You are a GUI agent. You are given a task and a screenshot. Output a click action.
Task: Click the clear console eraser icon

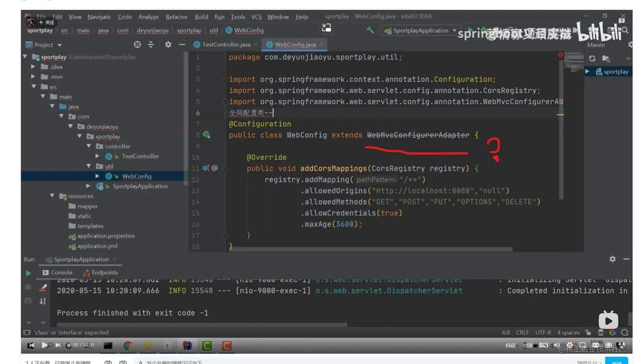point(43,287)
